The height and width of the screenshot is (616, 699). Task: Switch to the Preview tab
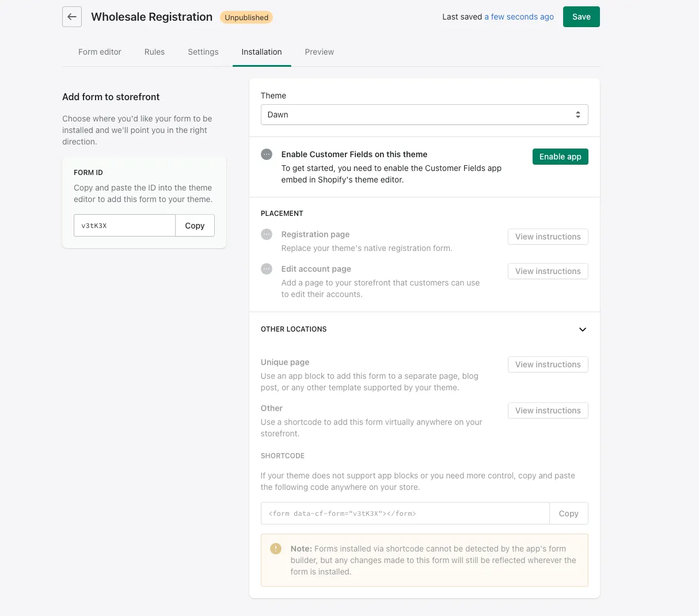point(319,52)
